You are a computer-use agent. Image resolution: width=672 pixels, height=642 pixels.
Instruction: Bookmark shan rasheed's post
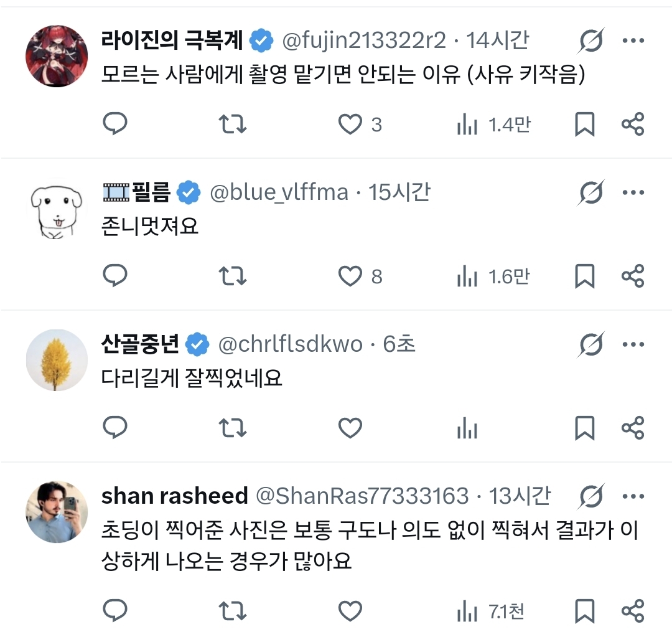(584, 610)
